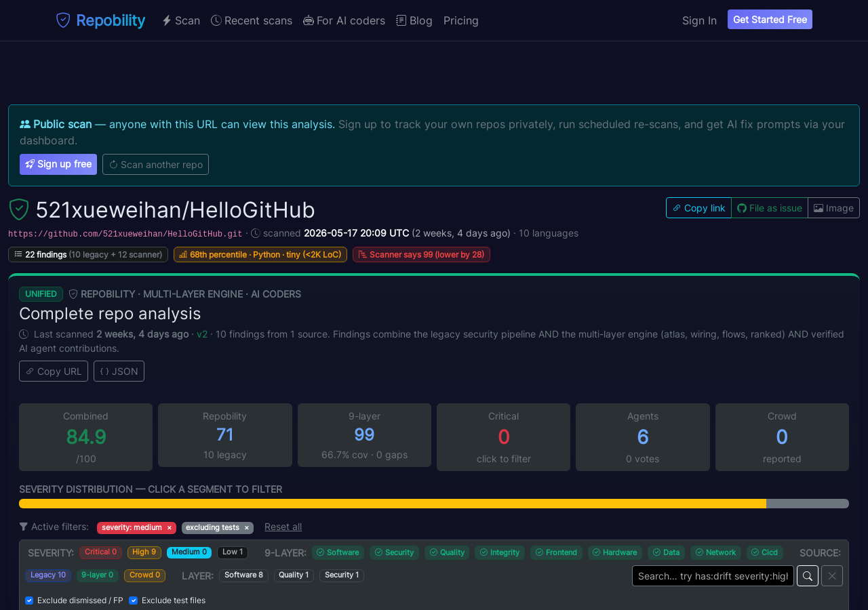868x610 pixels.
Task: Uncheck Exclude test files checkbox
Action: (134, 601)
